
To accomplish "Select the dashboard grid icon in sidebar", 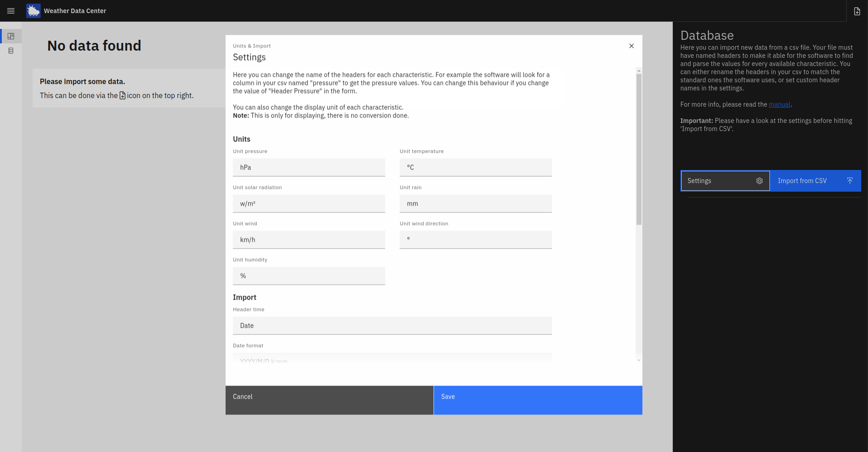I will 11,36.
